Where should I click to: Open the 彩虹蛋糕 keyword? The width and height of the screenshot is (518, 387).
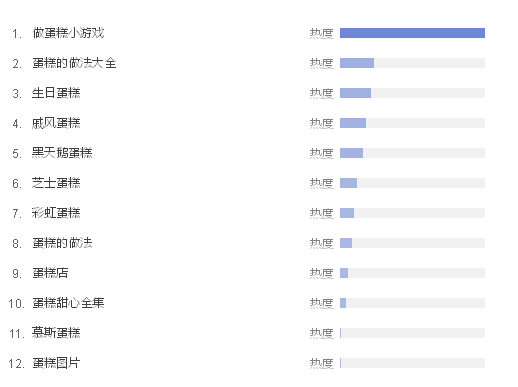(56, 213)
